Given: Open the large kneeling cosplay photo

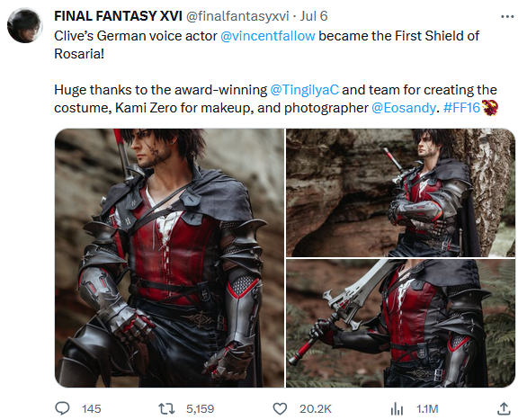Looking at the screenshot, I should pyautogui.click(x=169, y=258).
